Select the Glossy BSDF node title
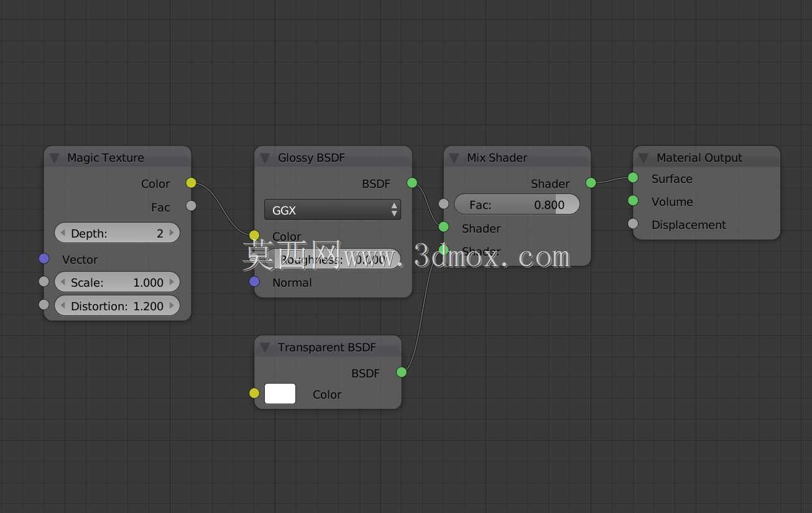Screen dimensions: 812x513 [x=311, y=158]
